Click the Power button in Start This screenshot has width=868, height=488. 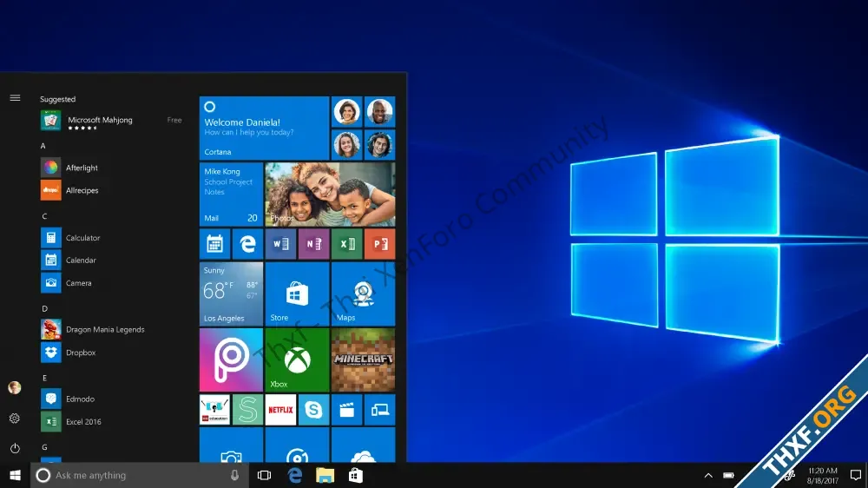click(x=15, y=447)
